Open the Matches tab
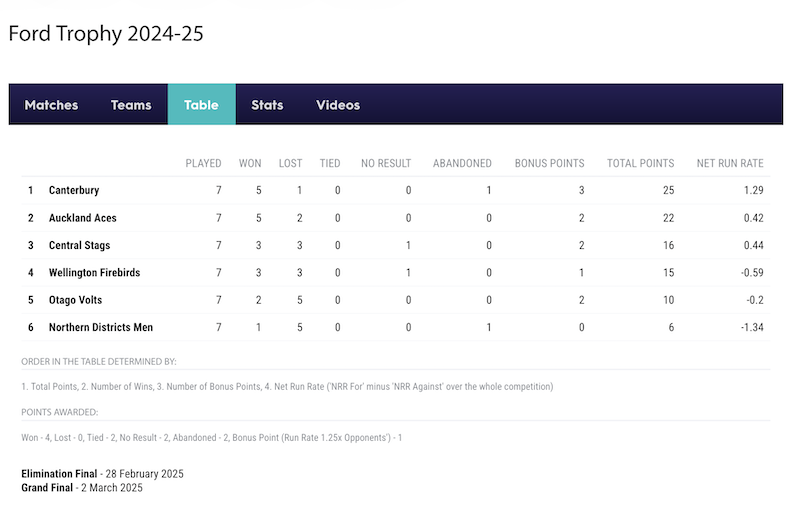 52,105
